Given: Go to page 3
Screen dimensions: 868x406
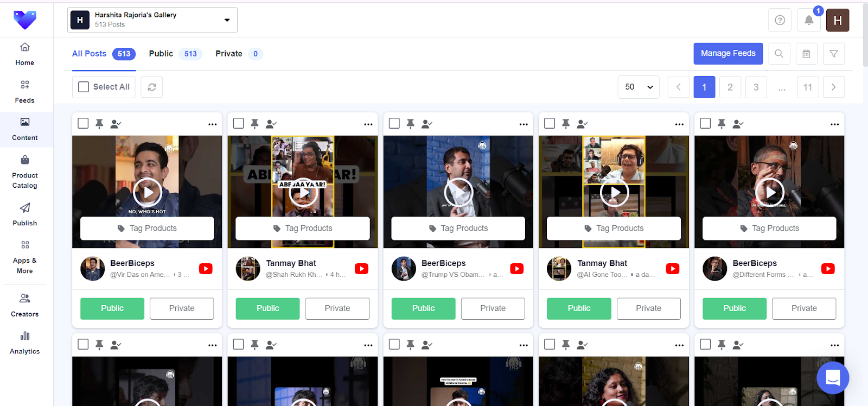Looking at the screenshot, I should click(x=756, y=87).
